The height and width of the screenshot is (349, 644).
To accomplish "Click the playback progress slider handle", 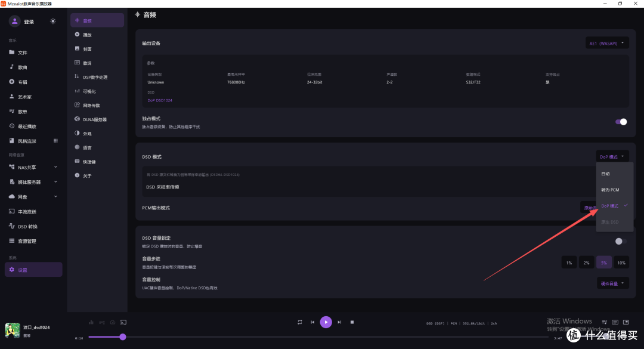I will (x=123, y=337).
